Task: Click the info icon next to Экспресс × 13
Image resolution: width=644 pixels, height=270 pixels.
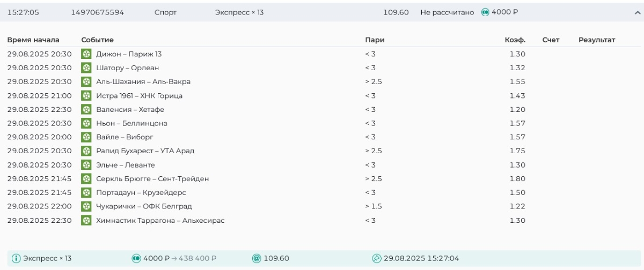Action: [16, 259]
